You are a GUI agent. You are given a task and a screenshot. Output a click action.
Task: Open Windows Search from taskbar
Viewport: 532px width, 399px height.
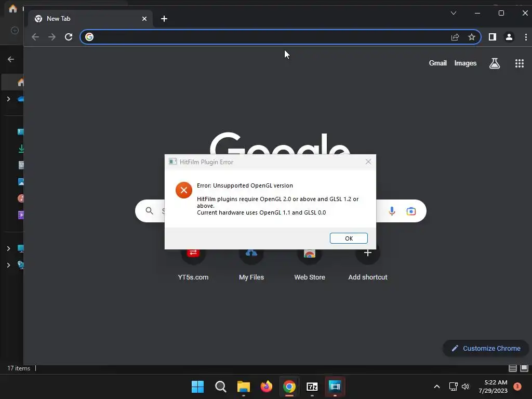coord(220,387)
